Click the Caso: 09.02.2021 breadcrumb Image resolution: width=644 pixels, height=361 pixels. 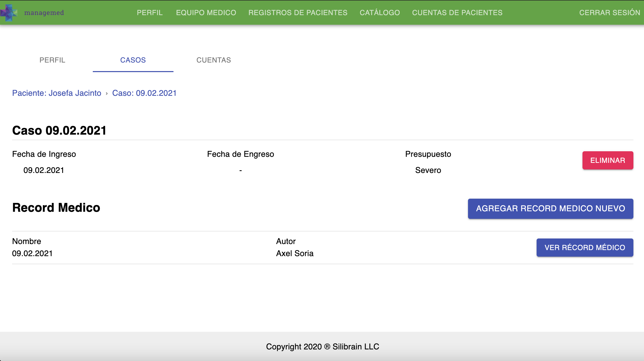[144, 93]
